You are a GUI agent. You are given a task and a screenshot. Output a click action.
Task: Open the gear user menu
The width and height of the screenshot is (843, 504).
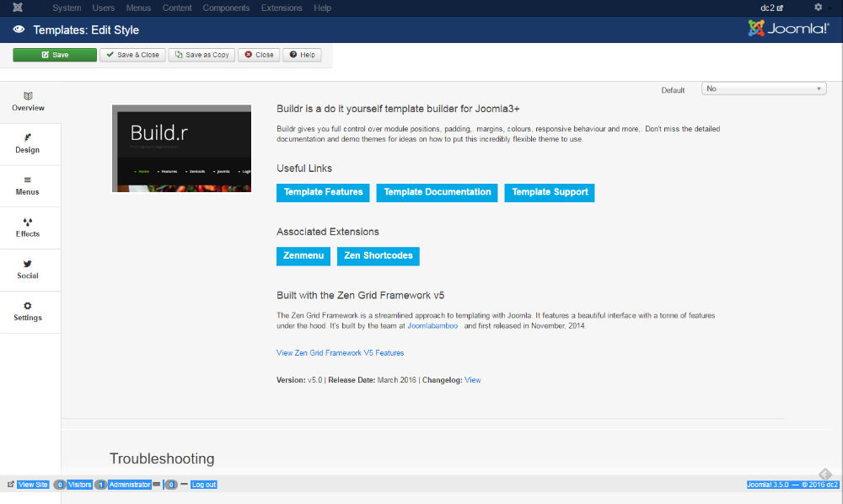tap(819, 8)
